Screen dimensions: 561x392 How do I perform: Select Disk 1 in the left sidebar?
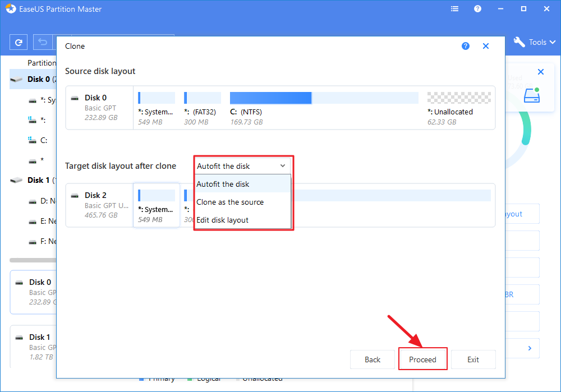click(39, 179)
